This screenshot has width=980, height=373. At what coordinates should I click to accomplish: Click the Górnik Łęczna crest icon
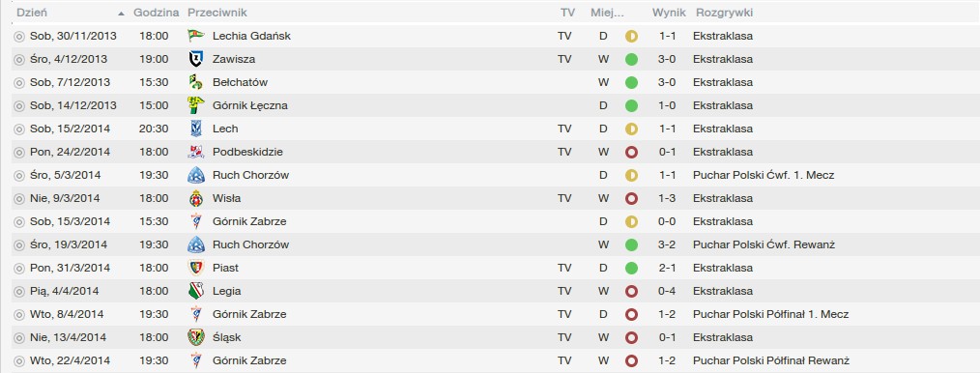click(195, 105)
